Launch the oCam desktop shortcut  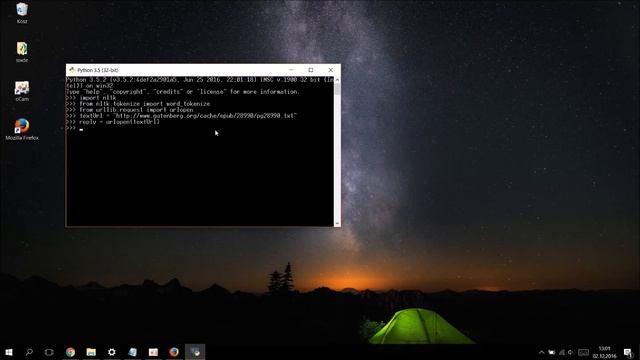coord(22,91)
